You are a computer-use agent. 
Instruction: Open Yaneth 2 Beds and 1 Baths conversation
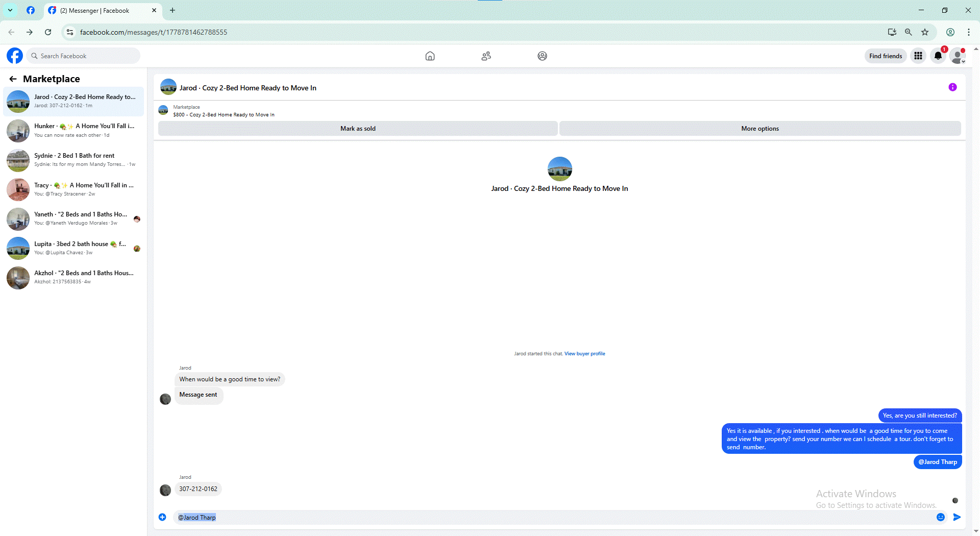[73, 218]
